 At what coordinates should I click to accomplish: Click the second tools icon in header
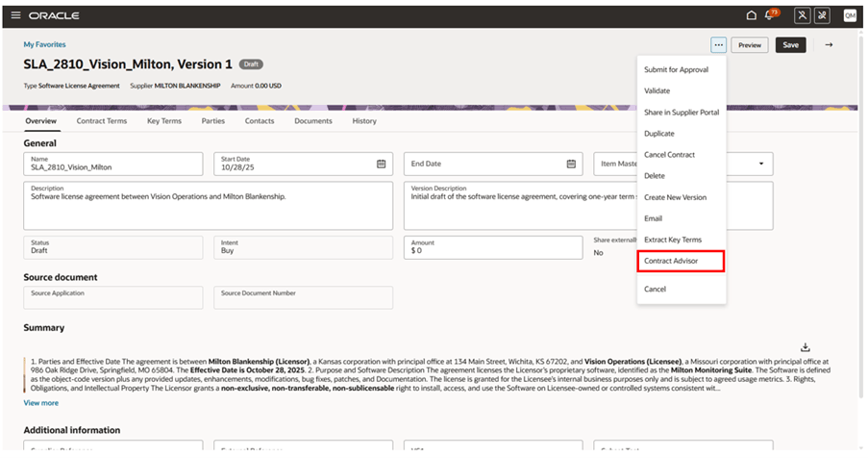tap(822, 15)
